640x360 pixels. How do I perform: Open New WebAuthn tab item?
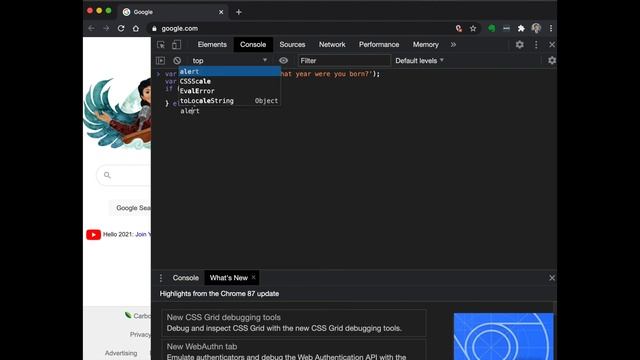tap(294, 350)
